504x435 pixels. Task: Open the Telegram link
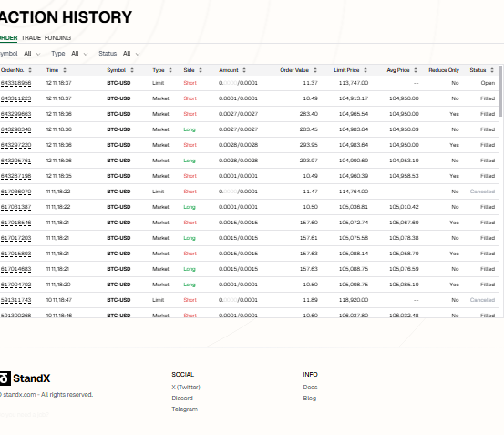click(x=184, y=409)
